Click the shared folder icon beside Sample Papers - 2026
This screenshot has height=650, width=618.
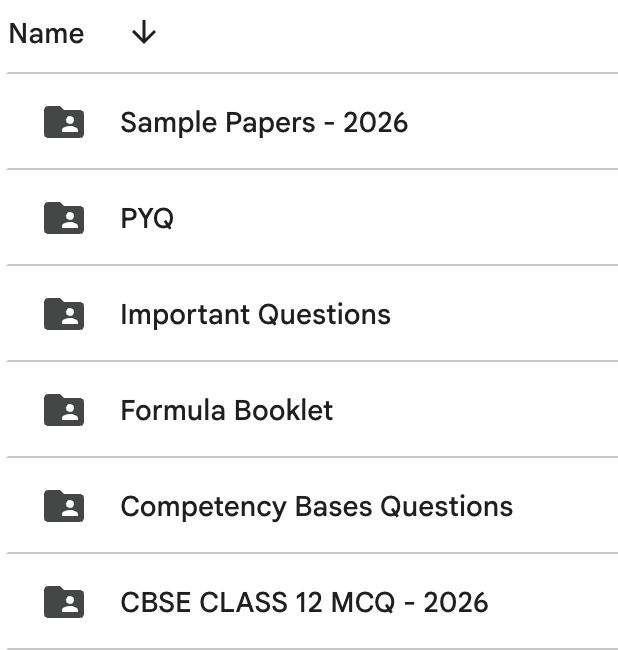(64, 122)
